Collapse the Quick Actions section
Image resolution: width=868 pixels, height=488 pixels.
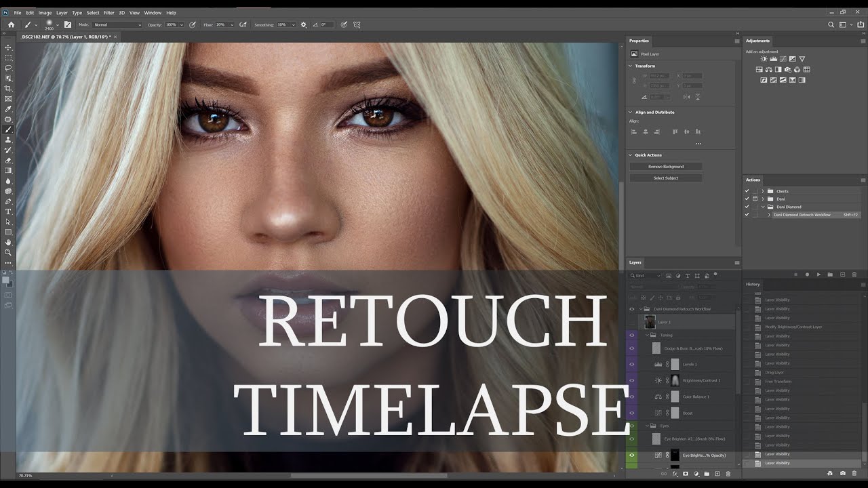point(631,155)
